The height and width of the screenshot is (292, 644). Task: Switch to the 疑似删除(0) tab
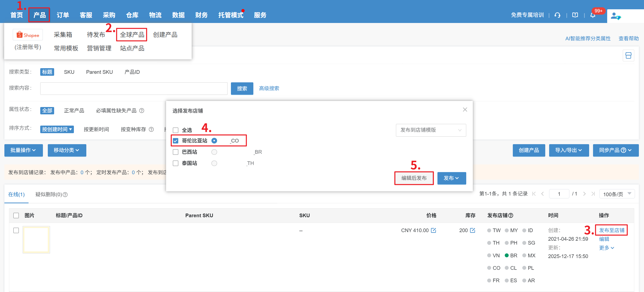pyautogui.click(x=51, y=194)
